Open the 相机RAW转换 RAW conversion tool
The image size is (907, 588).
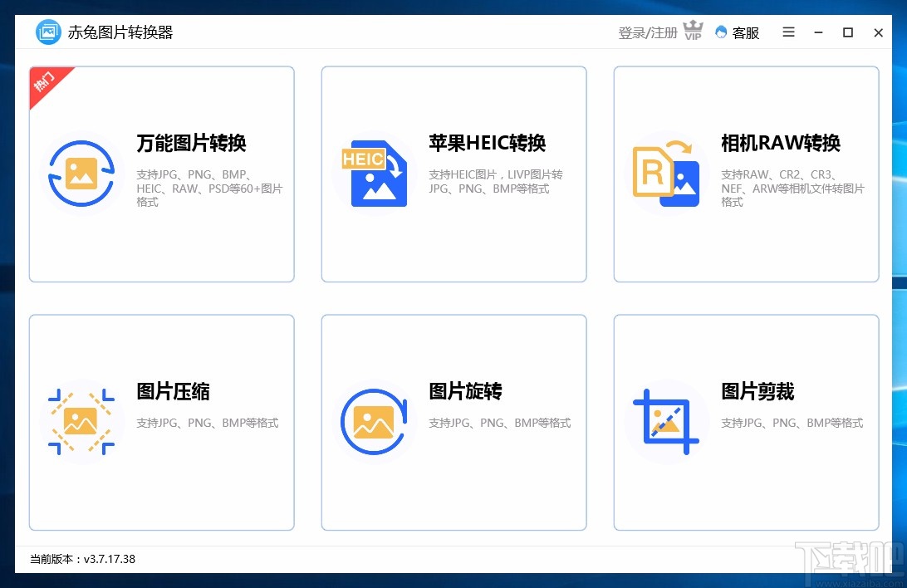746,174
